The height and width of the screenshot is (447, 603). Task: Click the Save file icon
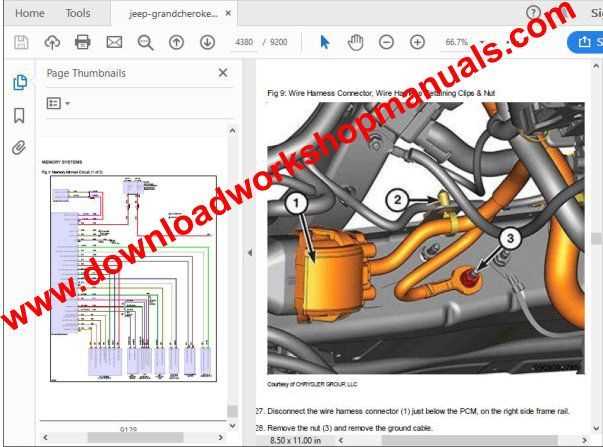[21, 42]
